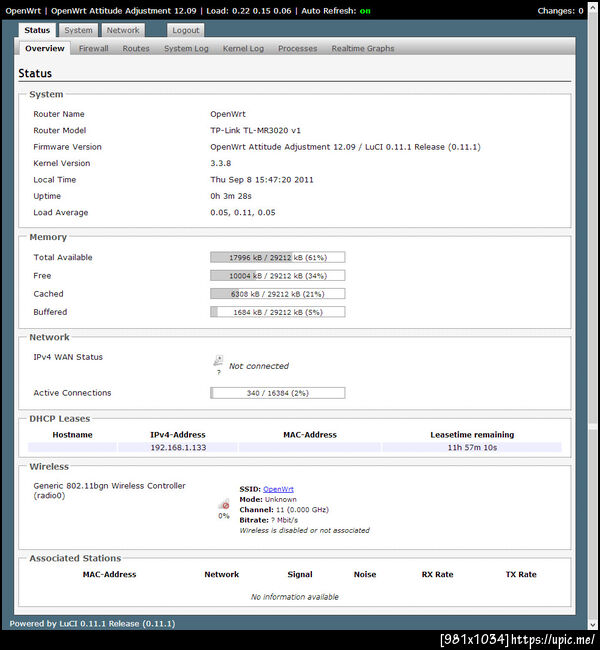
Task: Click 'Powered by LuCI 0.11.1 Release' footer
Action: pyautogui.click(x=92, y=623)
